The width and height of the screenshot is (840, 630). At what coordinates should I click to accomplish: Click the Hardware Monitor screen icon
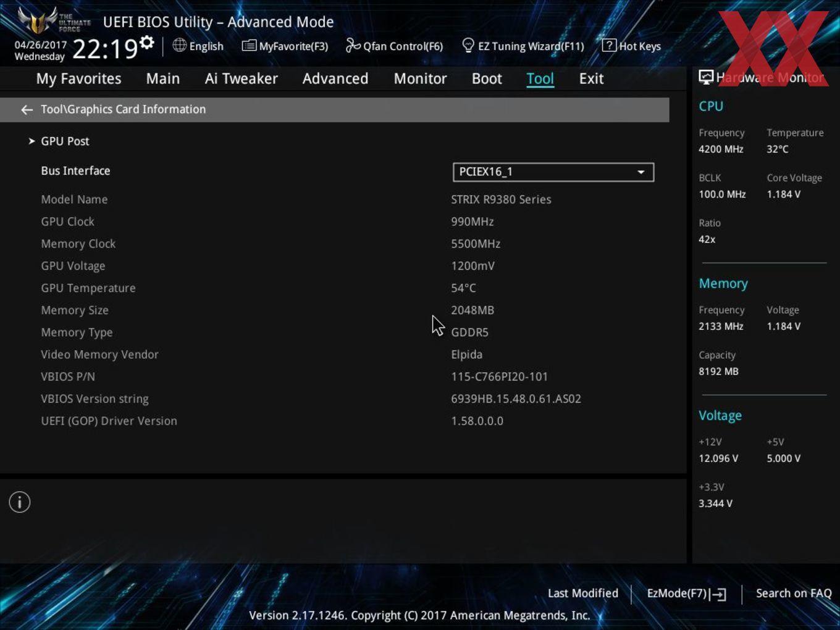[x=706, y=77]
